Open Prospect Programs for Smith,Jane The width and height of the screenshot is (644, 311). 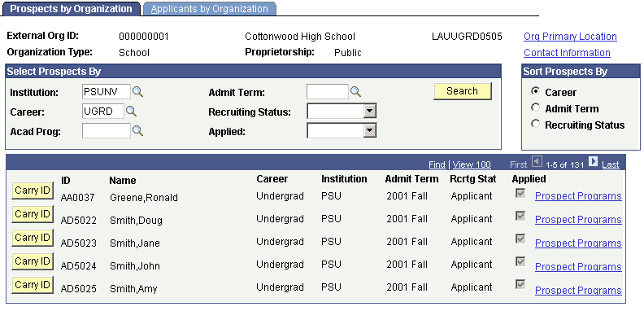(x=578, y=243)
